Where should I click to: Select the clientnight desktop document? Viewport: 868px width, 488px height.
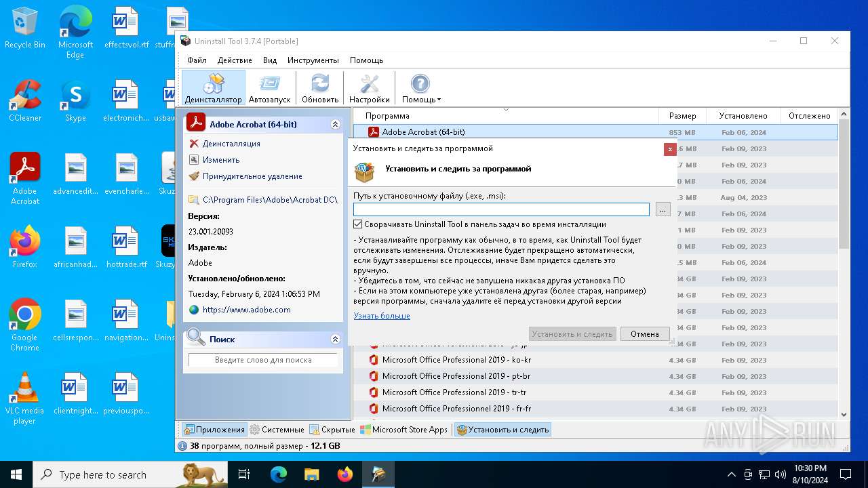click(x=75, y=393)
